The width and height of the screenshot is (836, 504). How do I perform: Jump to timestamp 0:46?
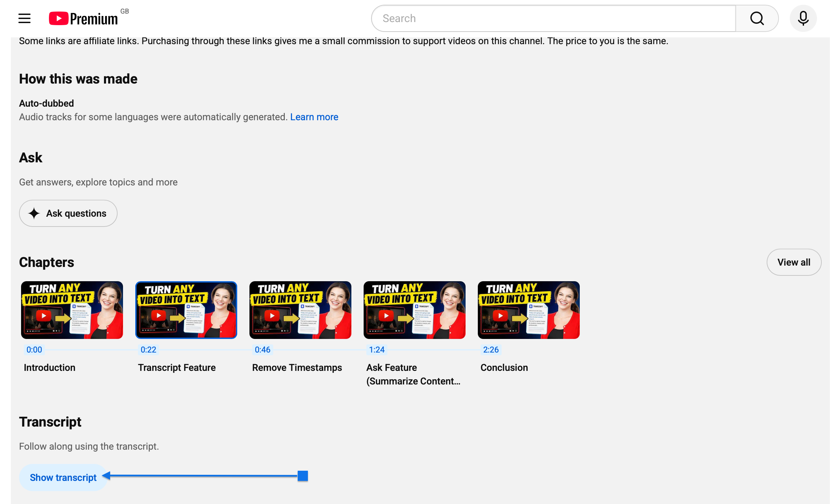263,350
